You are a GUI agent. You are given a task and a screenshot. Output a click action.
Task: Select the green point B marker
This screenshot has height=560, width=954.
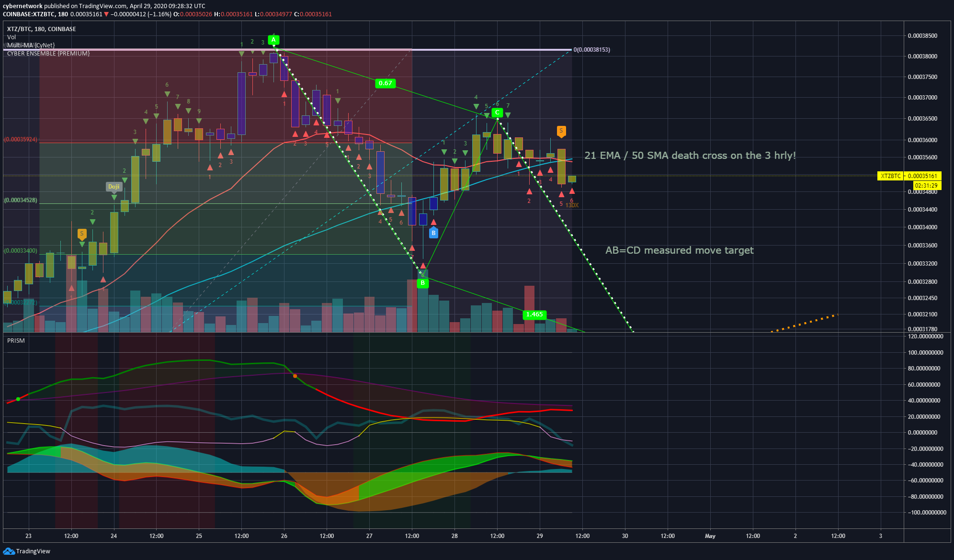pos(422,283)
